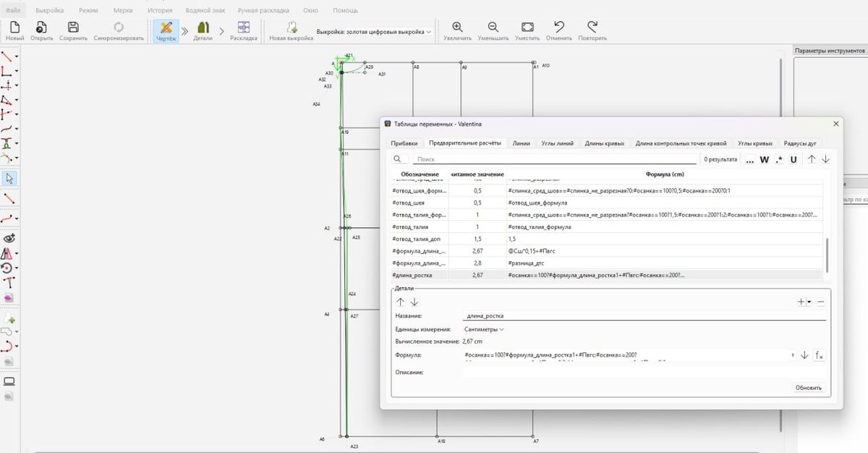Go to next search result arrow

[825, 159]
